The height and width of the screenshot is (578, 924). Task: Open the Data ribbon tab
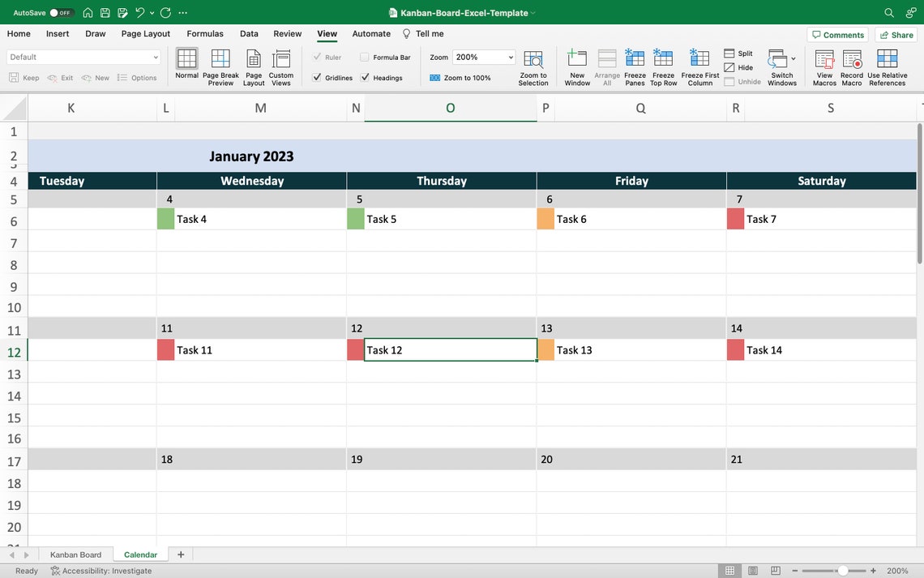(x=249, y=33)
